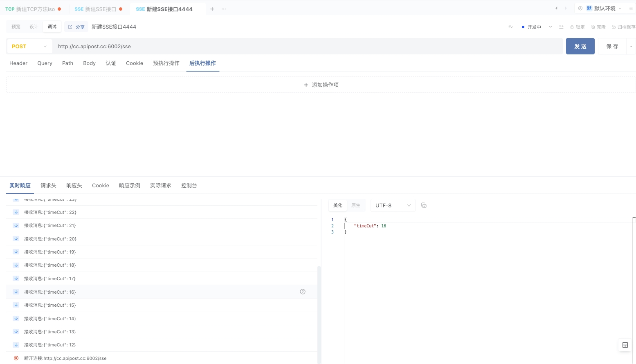636x364 pixels.
Task: Click the 归档保存 archive save button
Action: [623, 27]
